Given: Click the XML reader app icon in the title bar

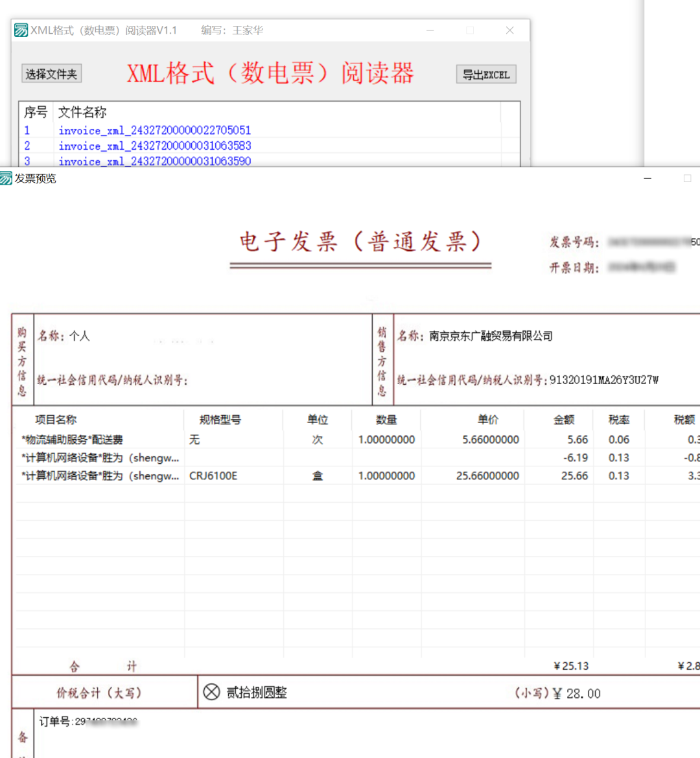Looking at the screenshot, I should click(21, 30).
